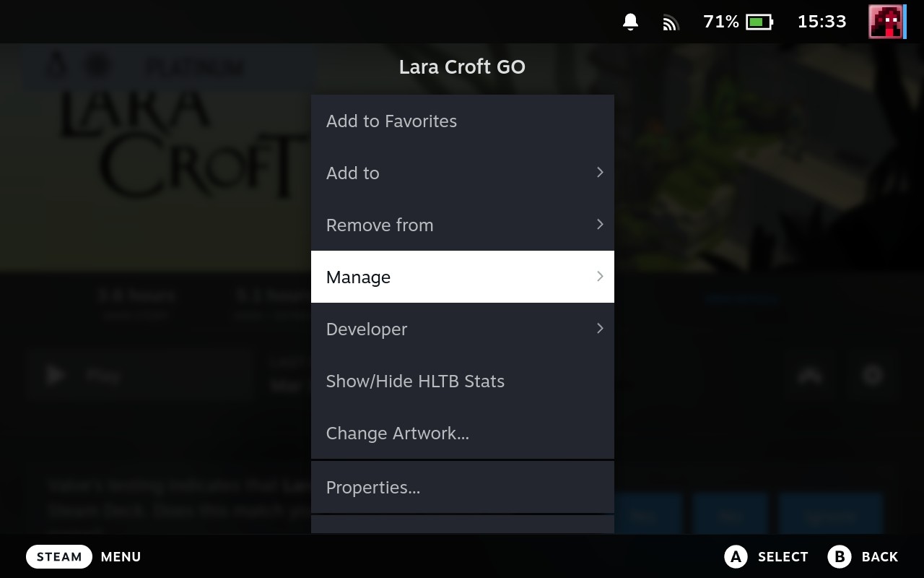Check the wireless signal status icon

[x=671, y=23]
